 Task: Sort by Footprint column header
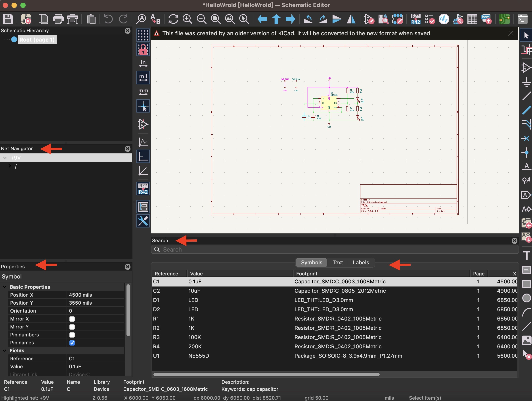pos(382,274)
